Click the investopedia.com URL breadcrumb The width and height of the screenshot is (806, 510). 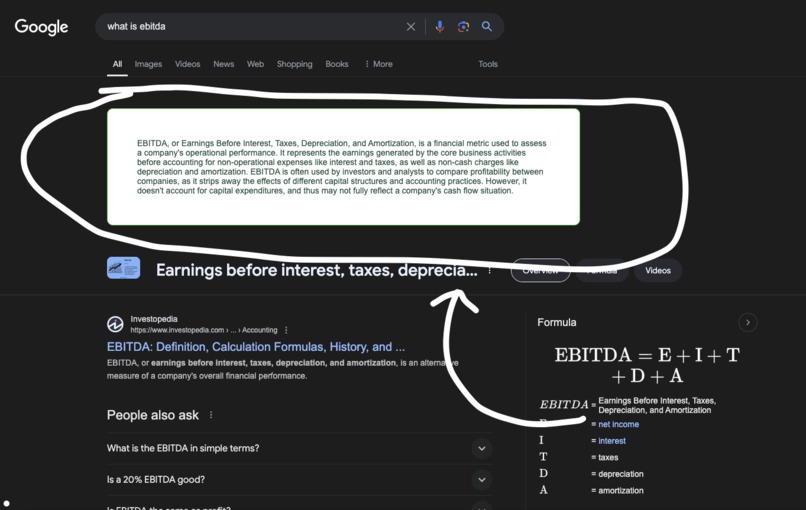(x=204, y=330)
